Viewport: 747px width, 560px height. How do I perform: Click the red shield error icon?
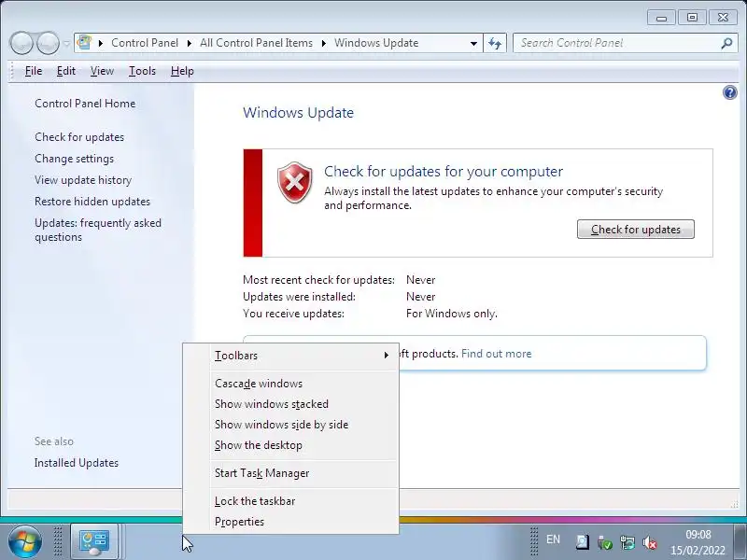coord(295,182)
